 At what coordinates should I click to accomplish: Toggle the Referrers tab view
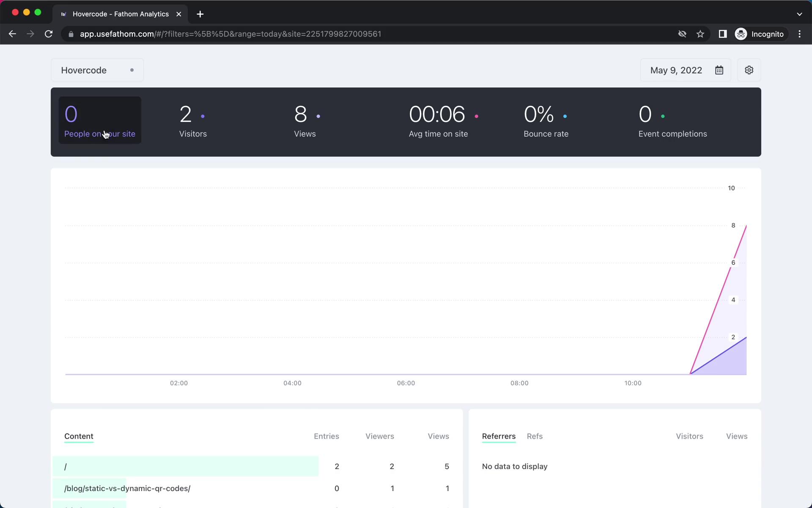click(x=499, y=436)
